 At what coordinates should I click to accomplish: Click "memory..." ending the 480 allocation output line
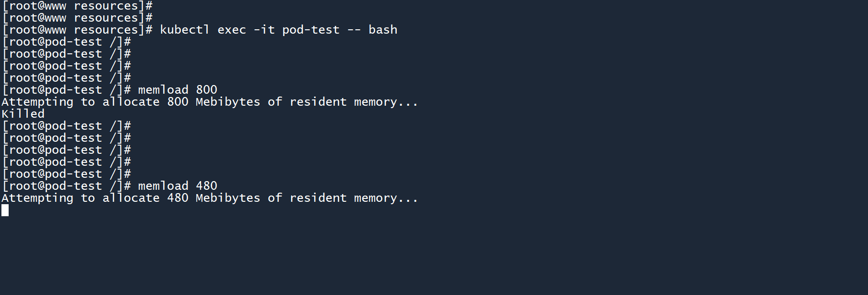(386, 198)
